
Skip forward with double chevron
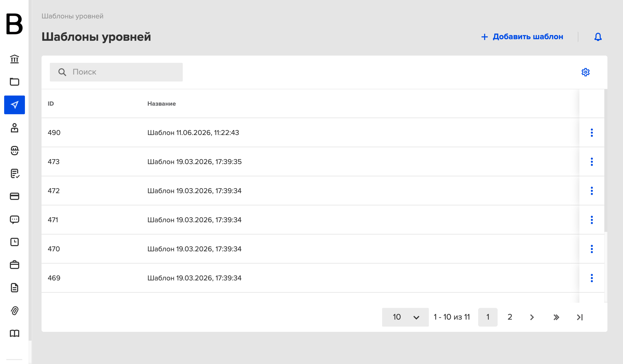click(x=556, y=317)
